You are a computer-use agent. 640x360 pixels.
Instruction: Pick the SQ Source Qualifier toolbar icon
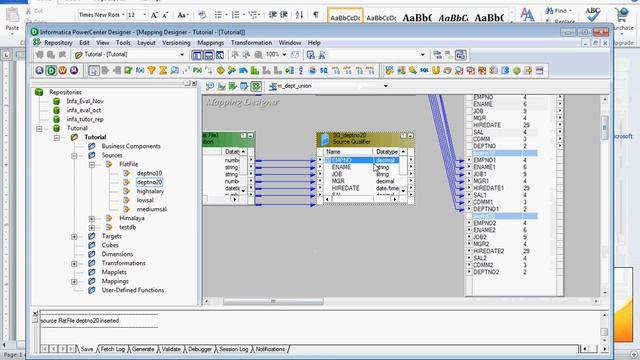[x=324, y=71]
